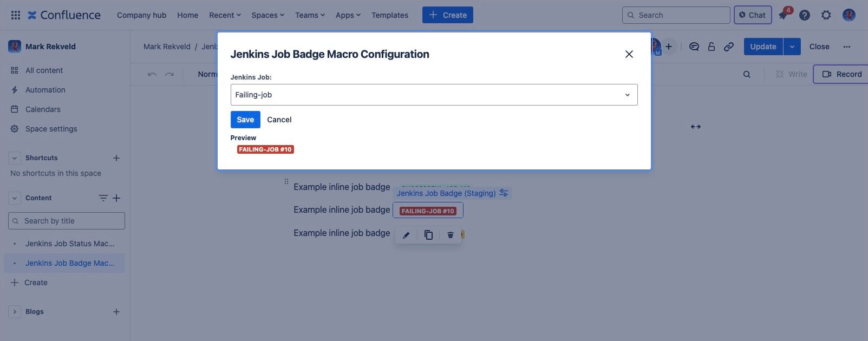This screenshot has width=868, height=341.
Task: Expand the Blogs section
Action: pos(15,312)
